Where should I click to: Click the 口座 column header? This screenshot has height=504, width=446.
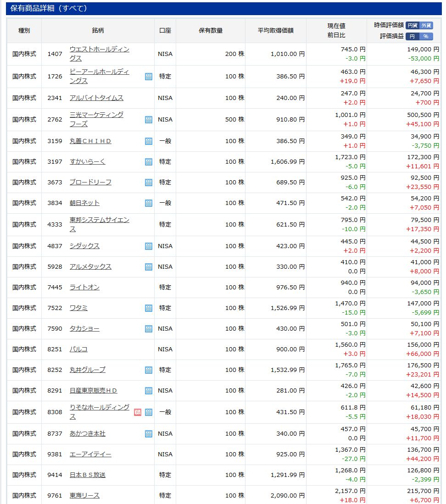click(x=165, y=31)
